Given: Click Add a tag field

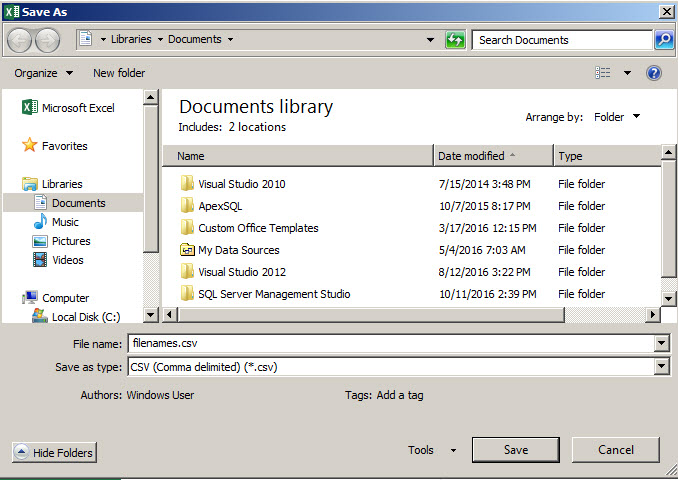Looking at the screenshot, I should pos(399,395).
